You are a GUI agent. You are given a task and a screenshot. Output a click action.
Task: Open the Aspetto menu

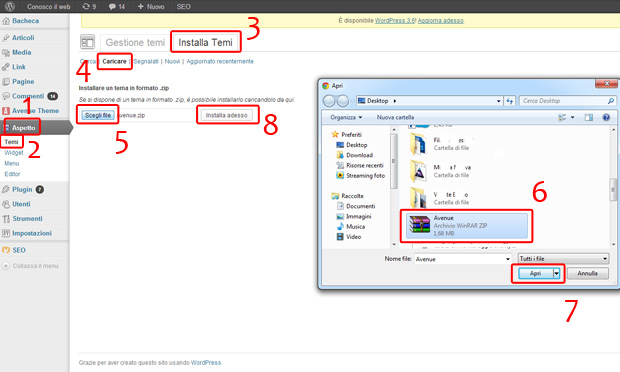pos(23,128)
